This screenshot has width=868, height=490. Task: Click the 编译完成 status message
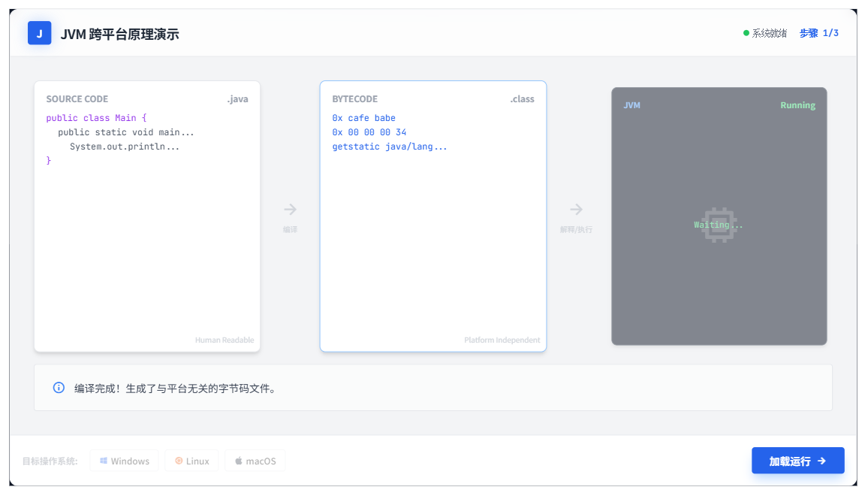coord(176,389)
